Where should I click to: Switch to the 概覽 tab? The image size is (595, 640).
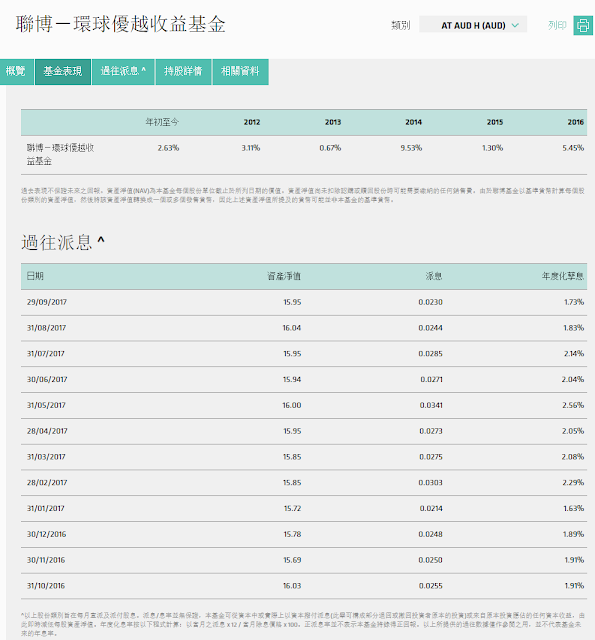(x=16, y=71)
